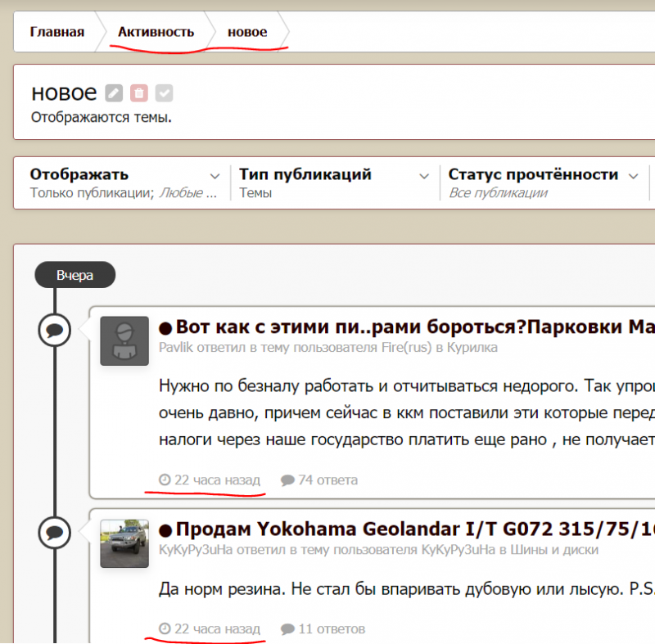Click the speech bubble icon on the first timeline entry
Viewport: 655px width, 644px height.
56,330
